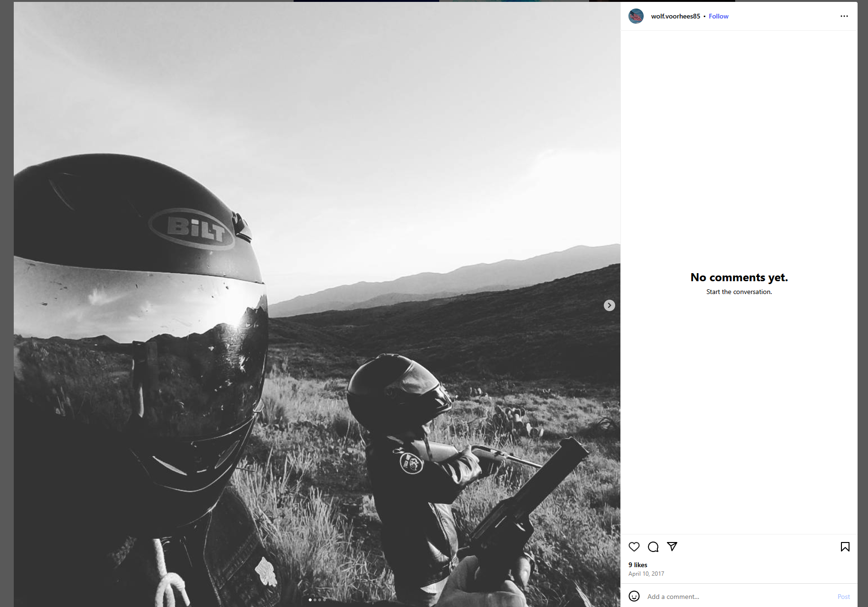Viewport: 868px width, 607px height.
Task: Open the wolf.voorhees85 username link
Action: coord(675,16)
